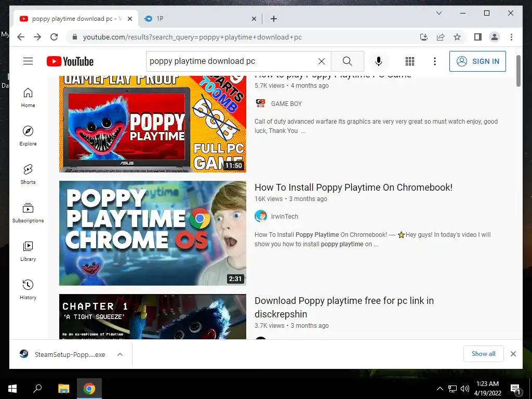This screenshot has width=532, height=399.
Task: Click Chrome forward arrow
Action: (37, 37)
